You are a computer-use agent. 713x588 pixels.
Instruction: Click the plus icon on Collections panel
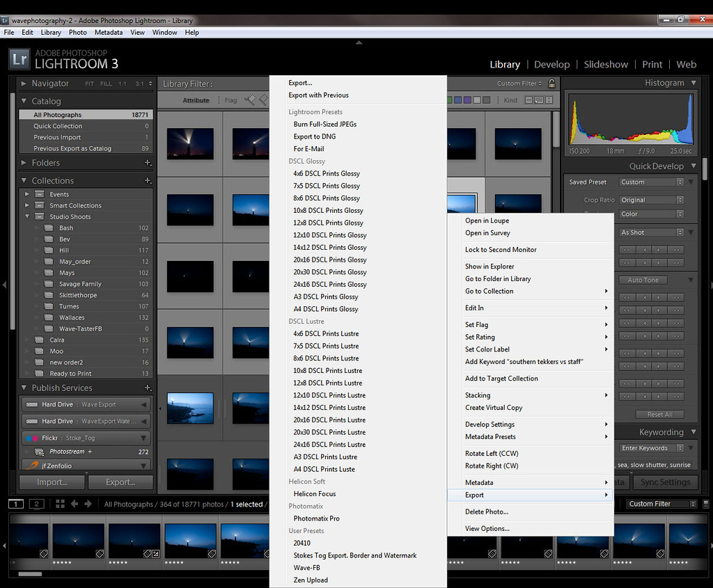click(x=147, y=181)
